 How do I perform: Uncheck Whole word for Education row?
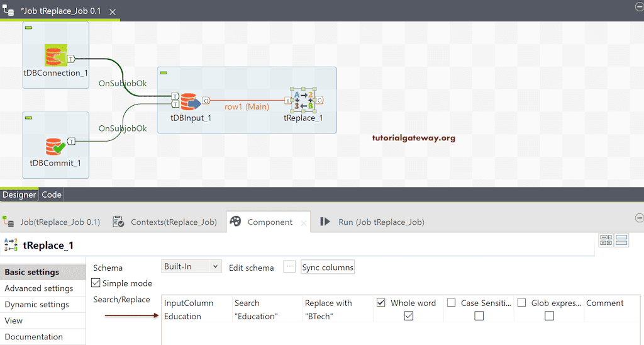pos(409,316)
